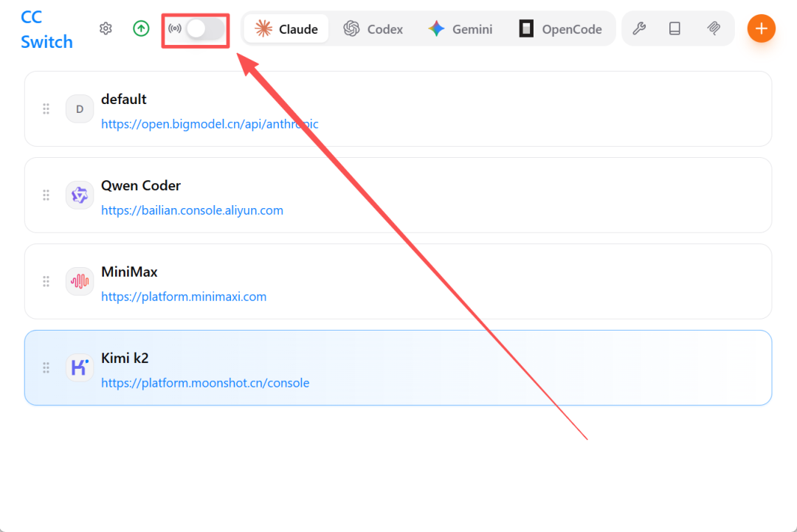Select the Gemini tab

click(460, 30)
